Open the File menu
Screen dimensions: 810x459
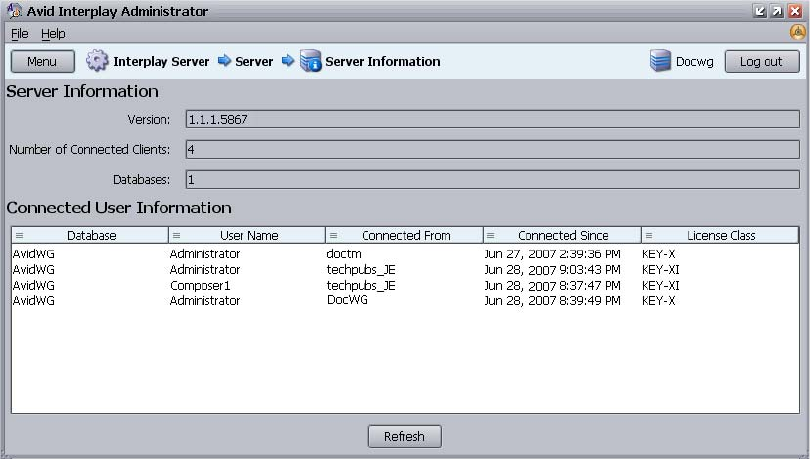(x=20, y=34)
